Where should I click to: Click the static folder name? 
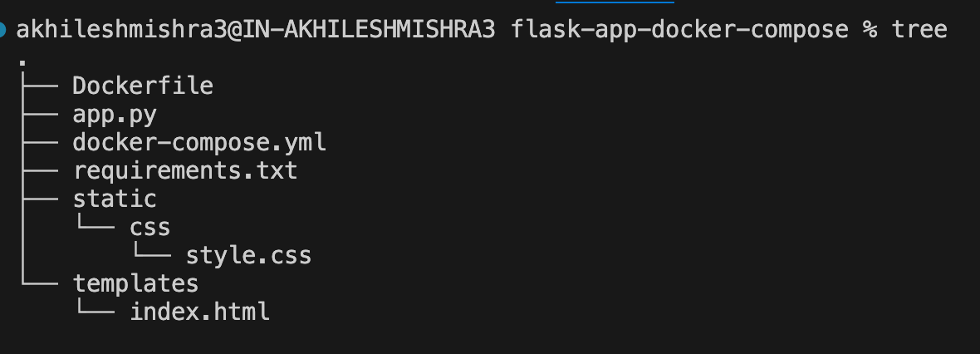[115, 199]
